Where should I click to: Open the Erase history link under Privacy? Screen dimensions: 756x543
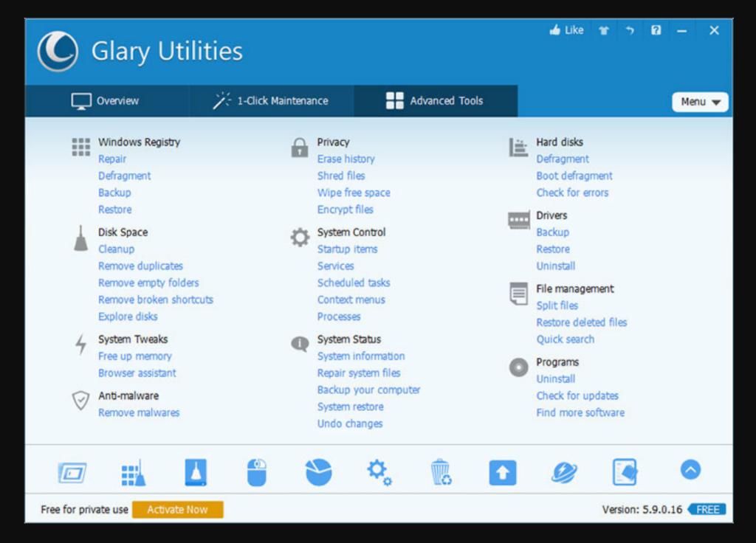[x=346, y=159]
